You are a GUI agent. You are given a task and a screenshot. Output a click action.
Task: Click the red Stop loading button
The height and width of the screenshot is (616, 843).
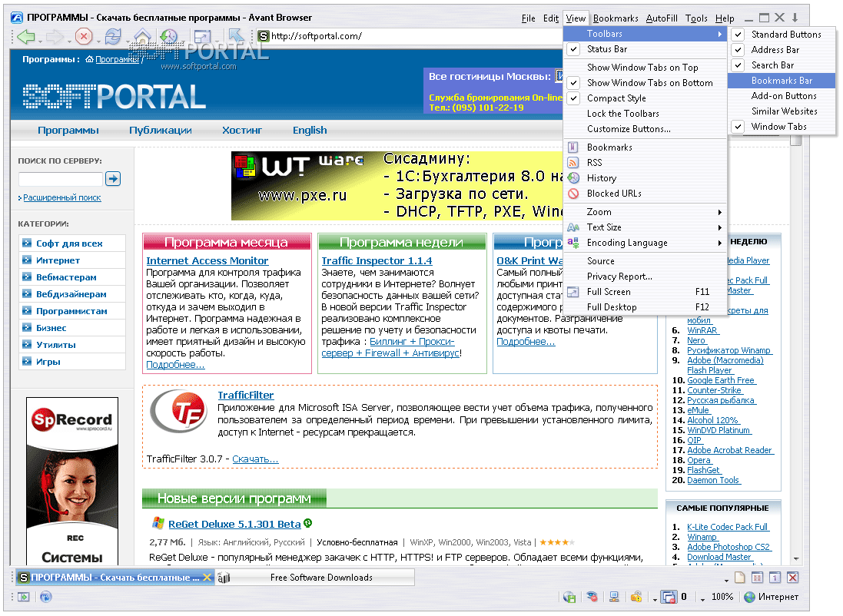[x=83, y=37]
